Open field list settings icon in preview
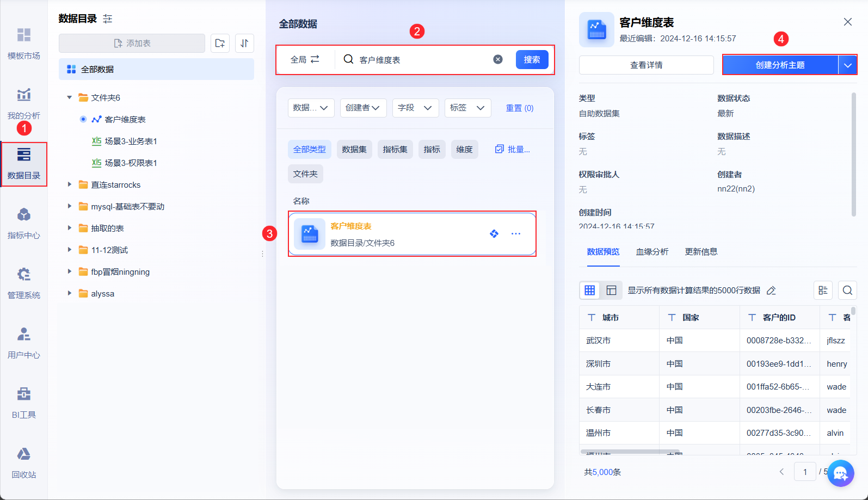868x500 pixels. coord(823,290)
